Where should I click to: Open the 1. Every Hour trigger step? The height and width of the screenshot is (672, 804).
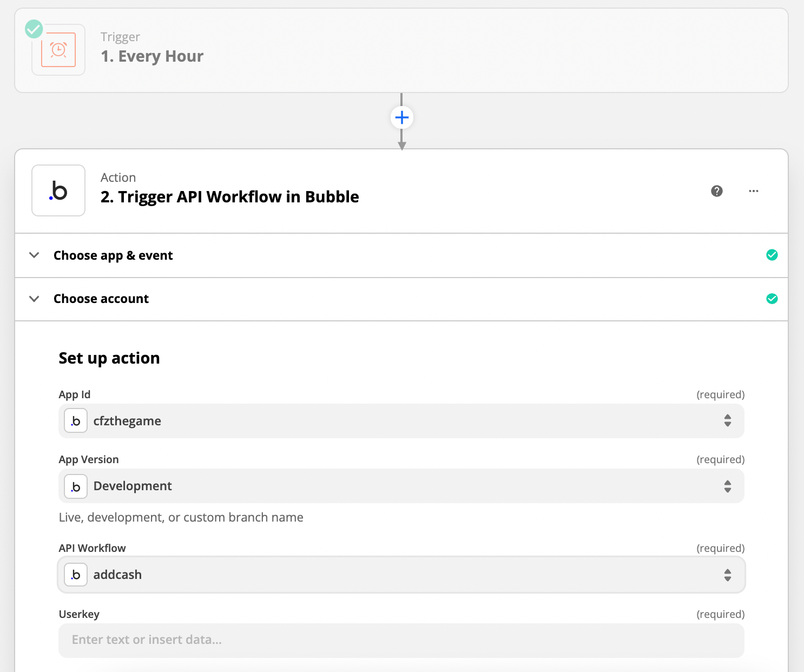[401, 50]
